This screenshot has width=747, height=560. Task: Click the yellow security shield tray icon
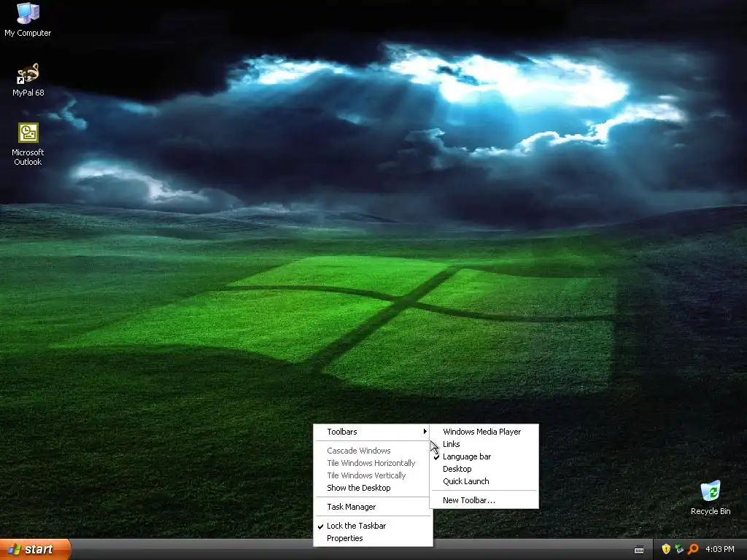pyautogui.click(x=666, y=549)
